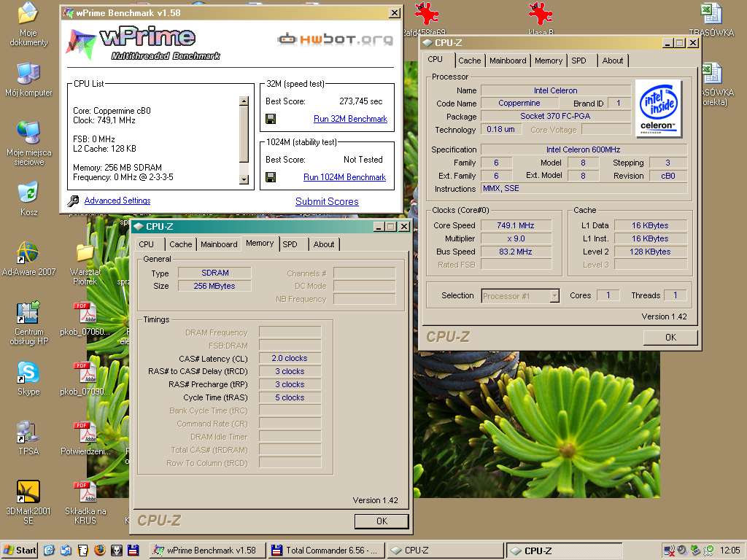
Task: Click the Intel Celeron 600MHz specification field
Action: coord(583,149)
